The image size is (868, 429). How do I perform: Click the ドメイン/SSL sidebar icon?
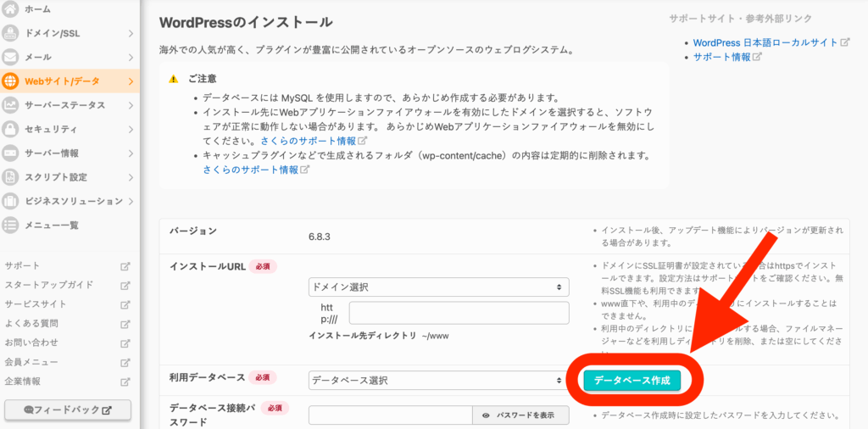pos(11,33)
